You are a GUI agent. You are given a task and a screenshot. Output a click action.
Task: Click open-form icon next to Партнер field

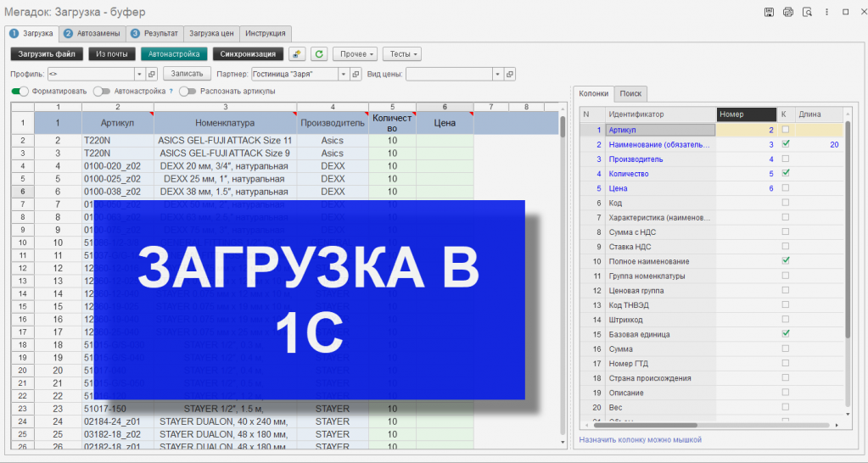[x=356, y=74]
